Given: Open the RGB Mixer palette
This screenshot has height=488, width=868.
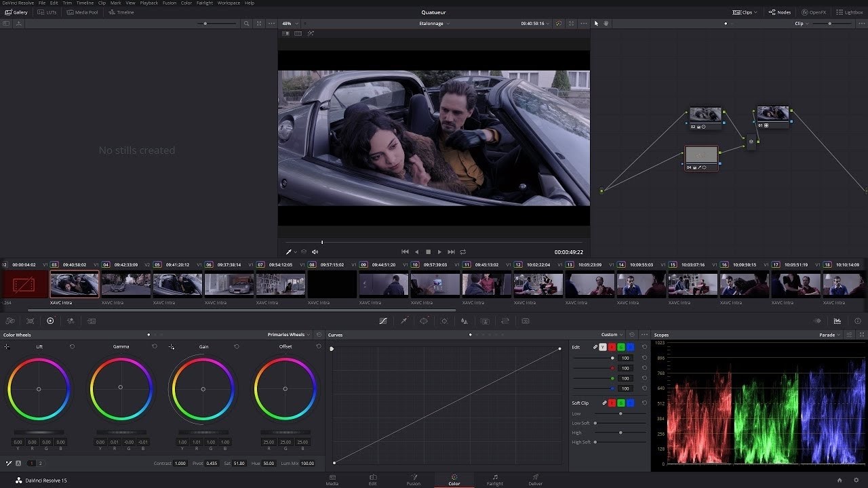Looking at the screenshot, I should pyautogui.click(x=71, y=321).
